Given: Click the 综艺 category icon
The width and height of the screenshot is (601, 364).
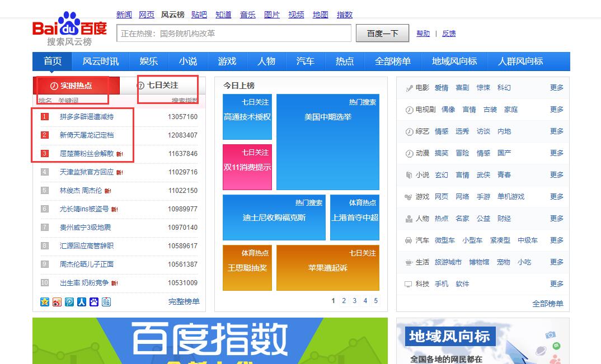Looking at the screenshot, I should click(x=409, y=132).
